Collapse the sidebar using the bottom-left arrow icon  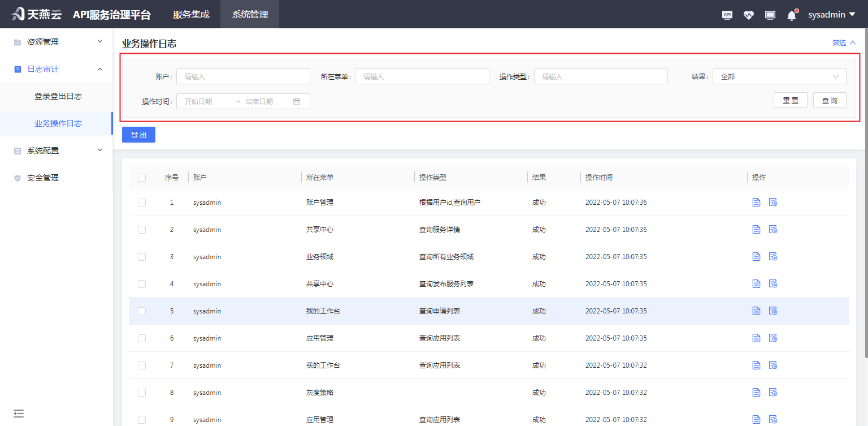click(19, 414)
